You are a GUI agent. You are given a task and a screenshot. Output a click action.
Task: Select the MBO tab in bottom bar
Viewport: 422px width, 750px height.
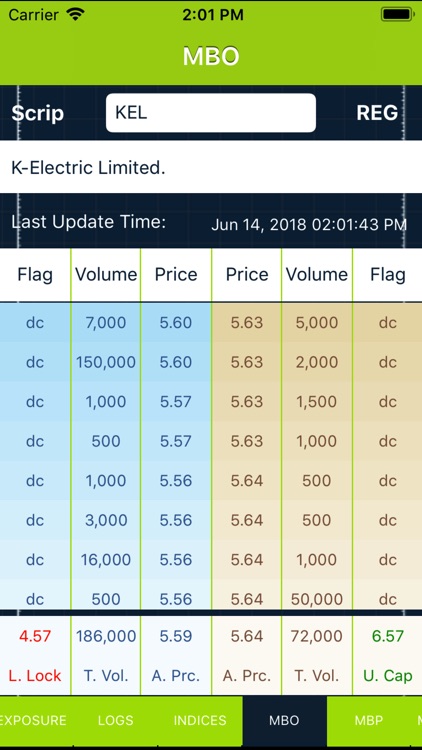click(x=284, y=720)
